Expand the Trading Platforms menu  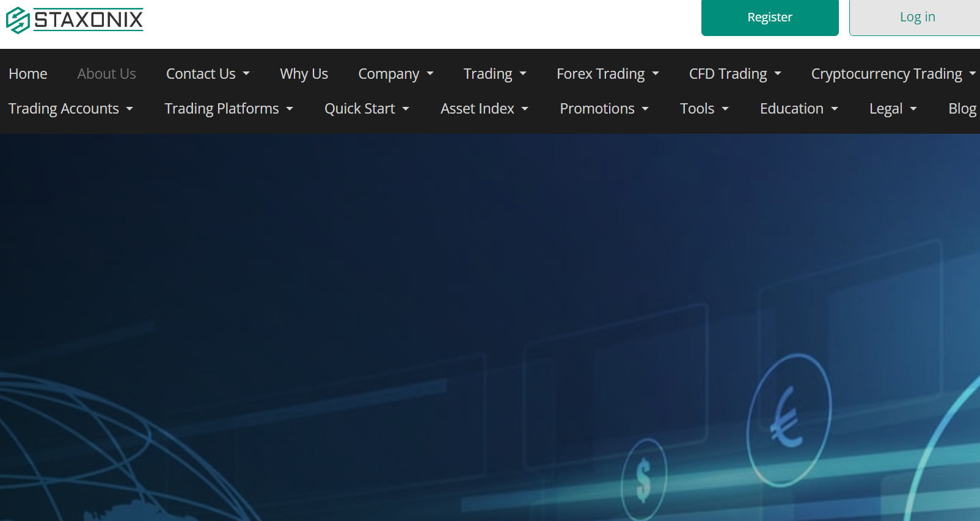point(229,109)
